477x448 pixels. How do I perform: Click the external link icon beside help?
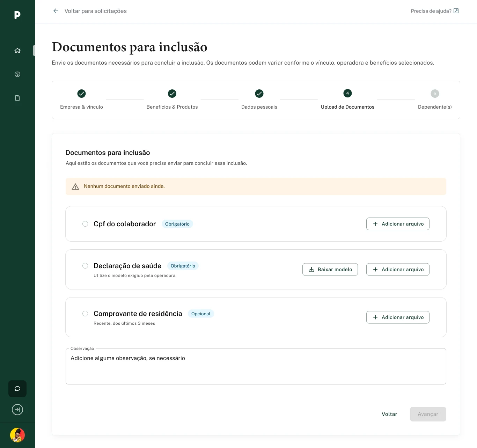tap(456, 11)
